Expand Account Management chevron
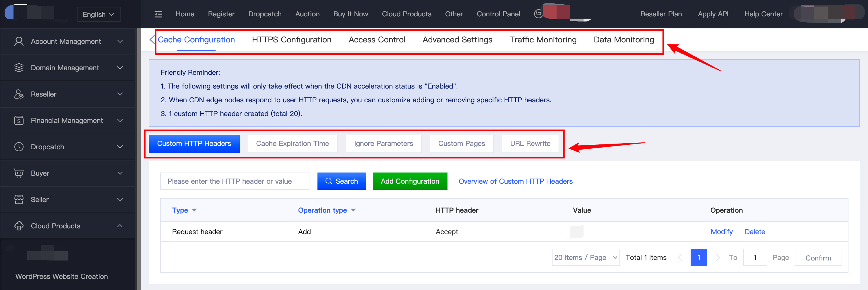The width and height of the screenshot is (868, 290). (x=120, y=41)
